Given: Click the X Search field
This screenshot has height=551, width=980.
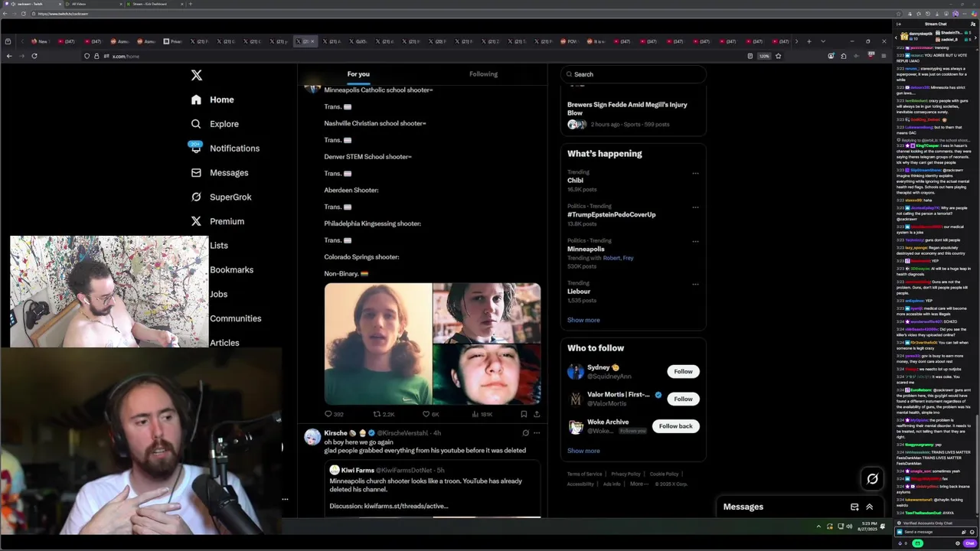Looking at the screenshot, I should point(633,74).
